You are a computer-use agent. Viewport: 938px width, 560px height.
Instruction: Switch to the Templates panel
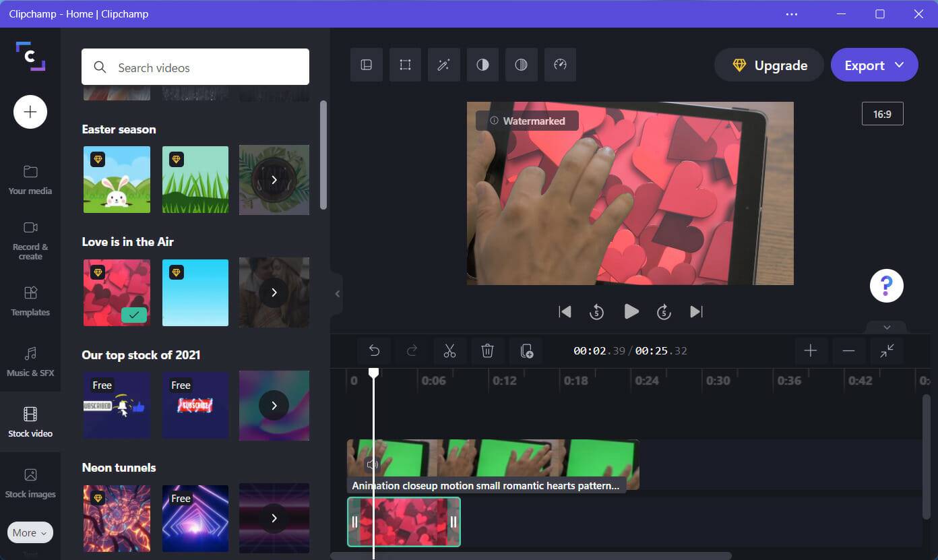pyautogui.click(x=30, y=301)
